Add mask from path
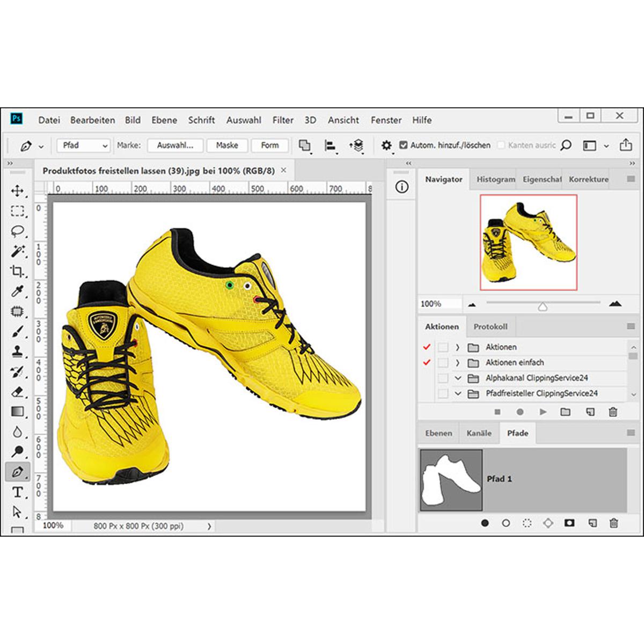 tap(569, 523)
